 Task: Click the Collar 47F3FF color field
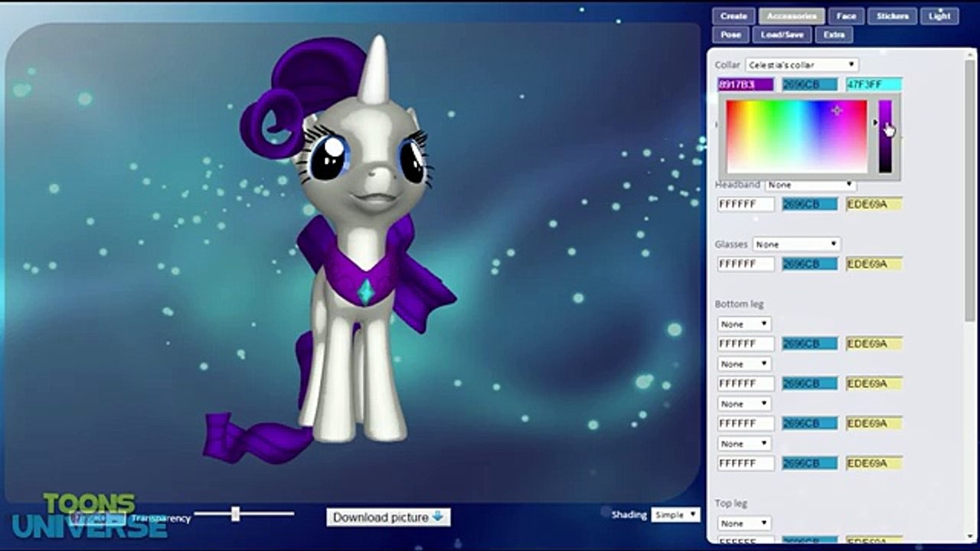pyautogui.click(x=874, y=85)
